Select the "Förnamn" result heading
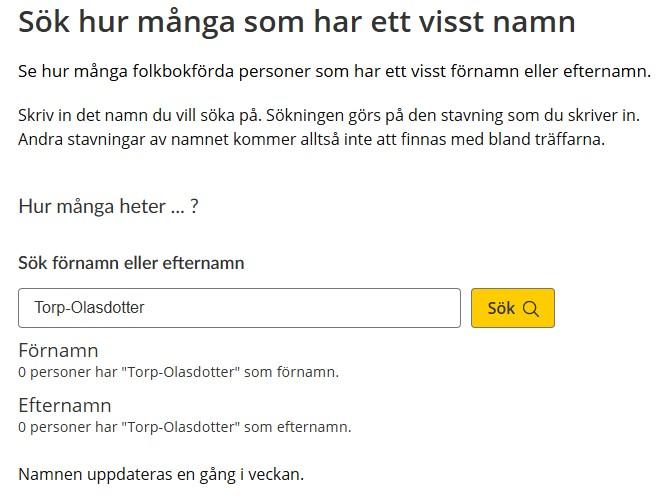 tap(58, 351)
